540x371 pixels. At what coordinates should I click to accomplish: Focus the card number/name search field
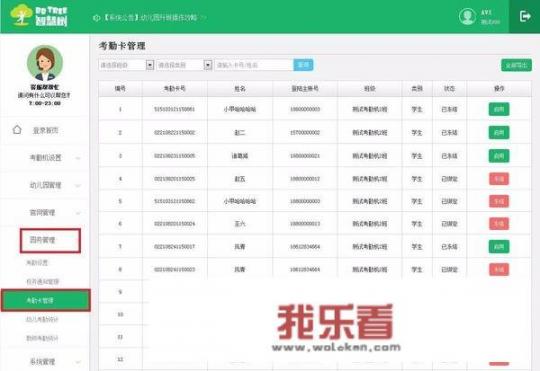(254, 65)
